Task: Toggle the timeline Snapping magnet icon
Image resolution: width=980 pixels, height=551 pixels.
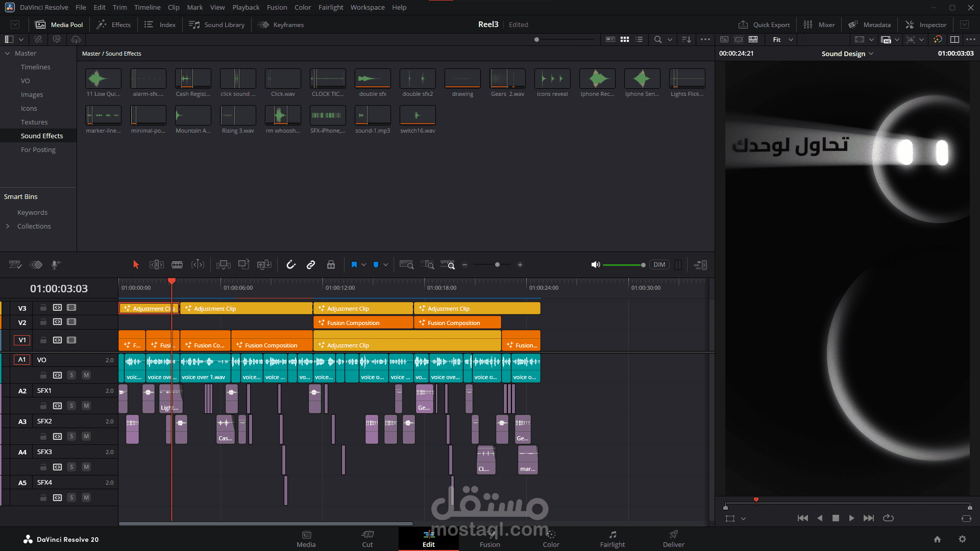Action: (291, 265)
